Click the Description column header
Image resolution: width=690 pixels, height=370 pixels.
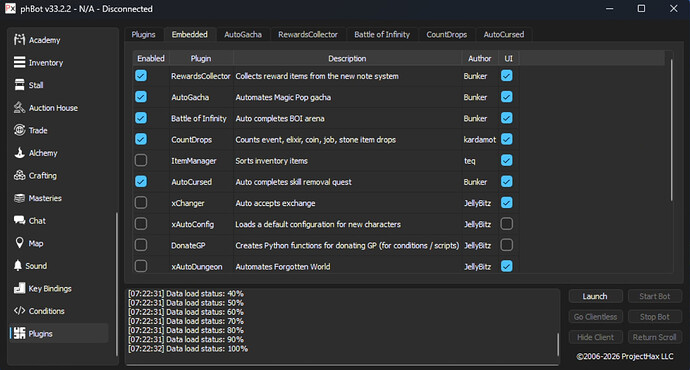click(x=347, y=58)
